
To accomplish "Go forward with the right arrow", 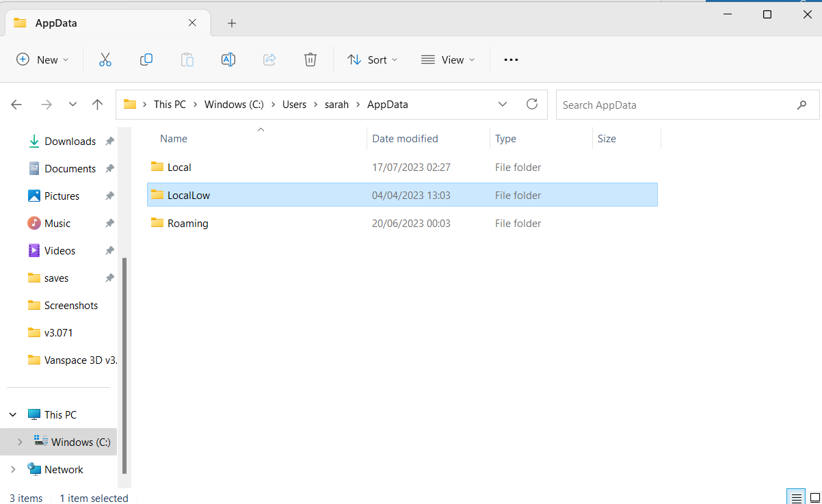I will click(x=47, y=105).
